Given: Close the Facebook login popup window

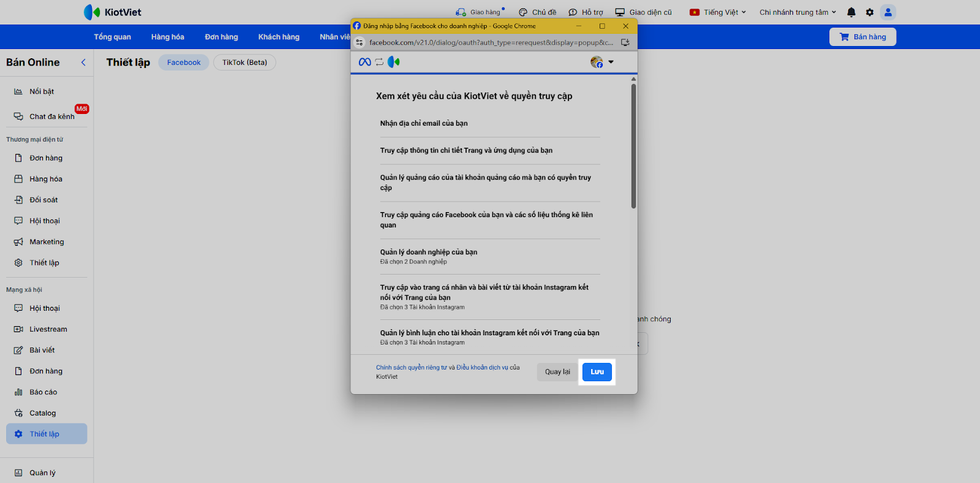Looking at the screenshot, I should coord(625,26).
